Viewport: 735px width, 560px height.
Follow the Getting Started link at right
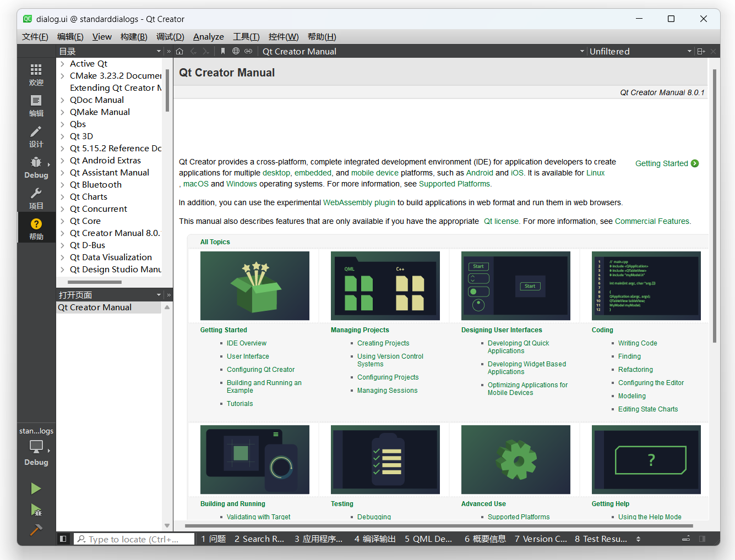pos(662,163)
